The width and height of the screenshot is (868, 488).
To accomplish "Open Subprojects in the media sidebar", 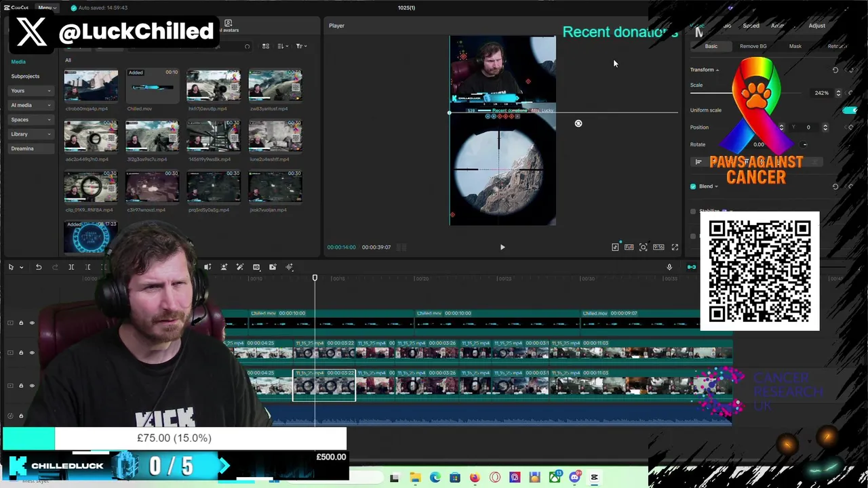I will pyautogui.click(x=25, y=76).
